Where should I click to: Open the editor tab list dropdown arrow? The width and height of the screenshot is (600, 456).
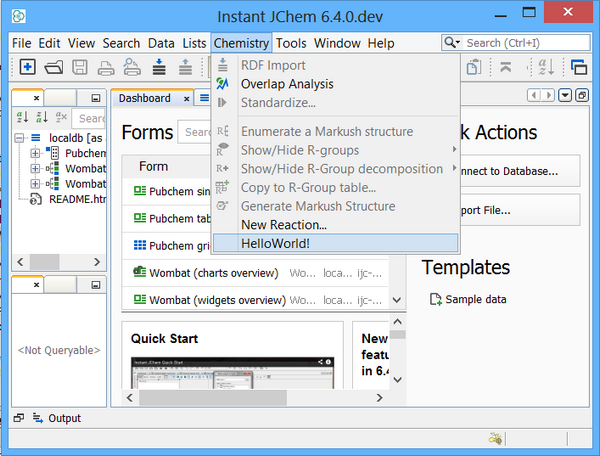click(x=566, y=95)
